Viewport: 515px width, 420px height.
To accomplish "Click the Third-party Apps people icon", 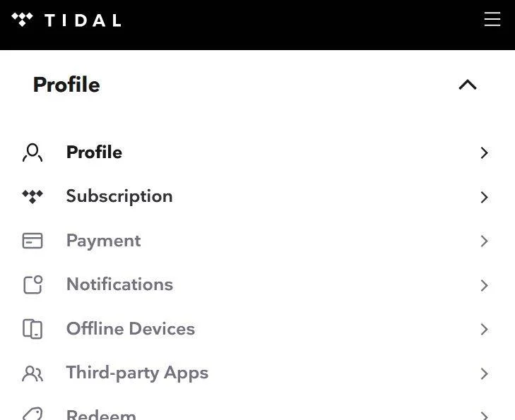I will pos(32,373).
